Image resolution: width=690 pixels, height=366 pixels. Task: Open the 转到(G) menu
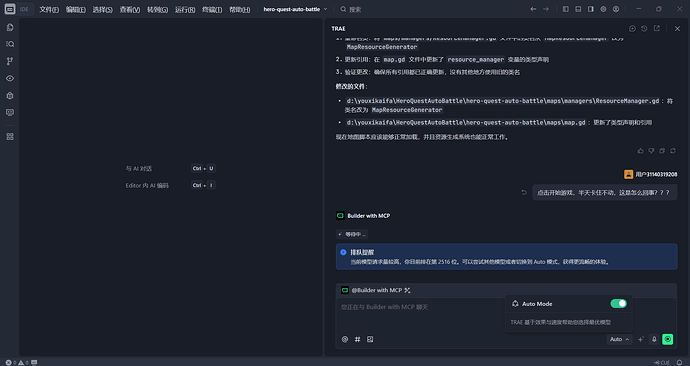click(157, 9)
